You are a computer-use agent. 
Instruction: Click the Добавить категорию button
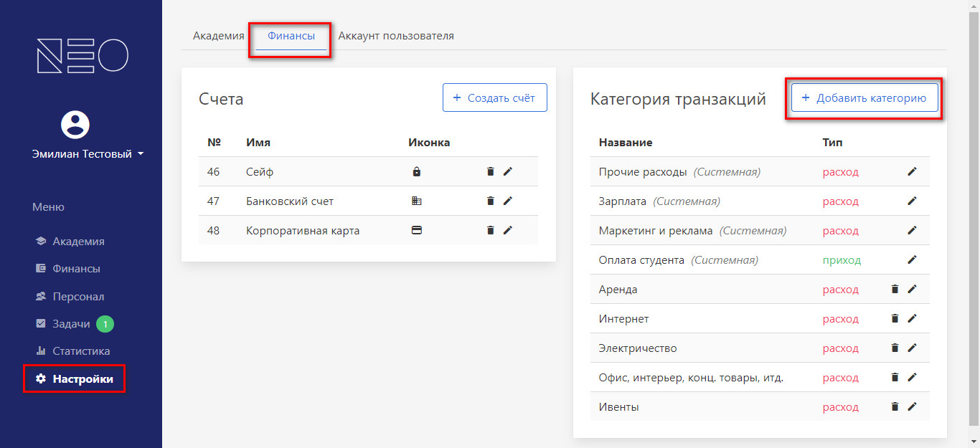coord(864,97)
